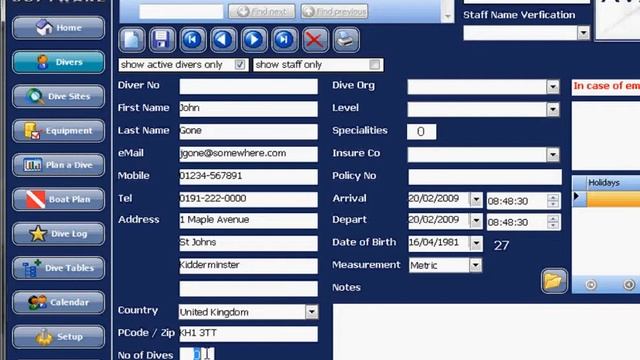This screenshot has width=640, height=360.
Task: Open the Home section
Action: [58, 28]
